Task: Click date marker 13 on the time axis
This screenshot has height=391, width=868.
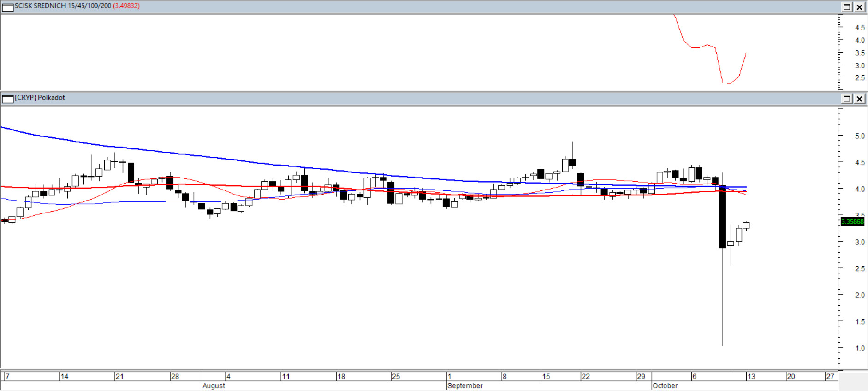Action: [751, 377]
